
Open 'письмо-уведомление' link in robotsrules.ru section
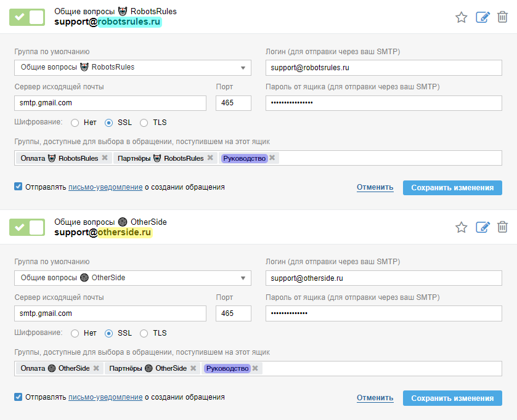point(105,187)
